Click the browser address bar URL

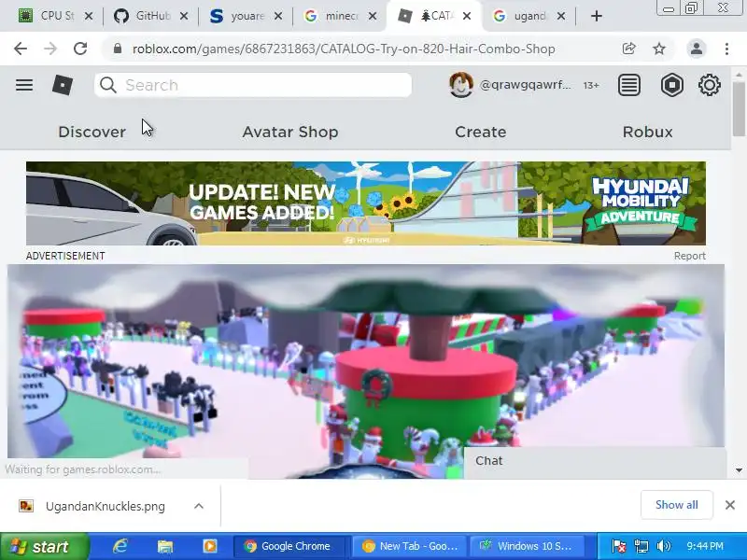pos(343,49)
